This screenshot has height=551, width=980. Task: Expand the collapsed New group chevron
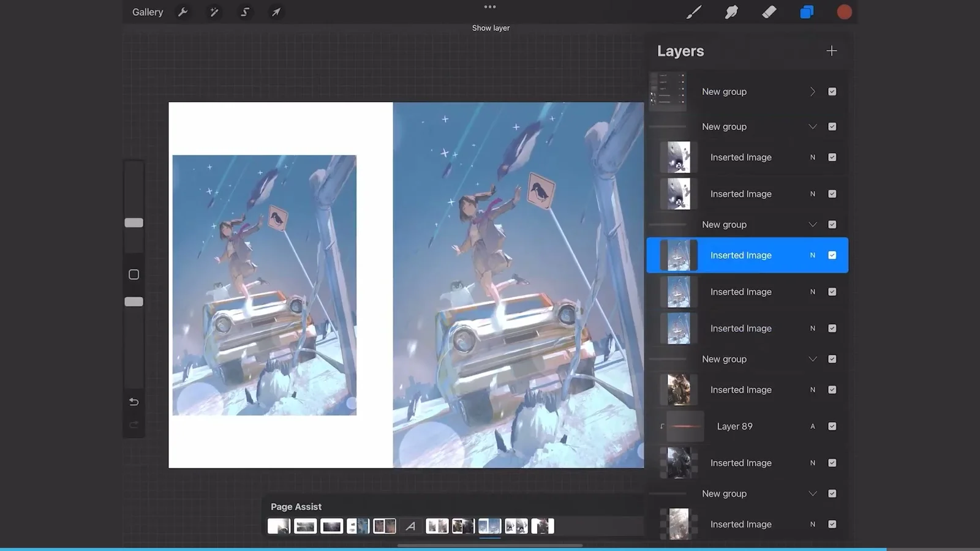pos(813,92)
